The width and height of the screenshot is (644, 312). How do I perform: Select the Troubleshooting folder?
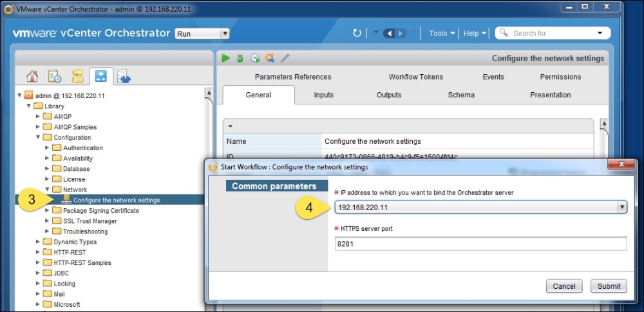(x=86, y=231)
